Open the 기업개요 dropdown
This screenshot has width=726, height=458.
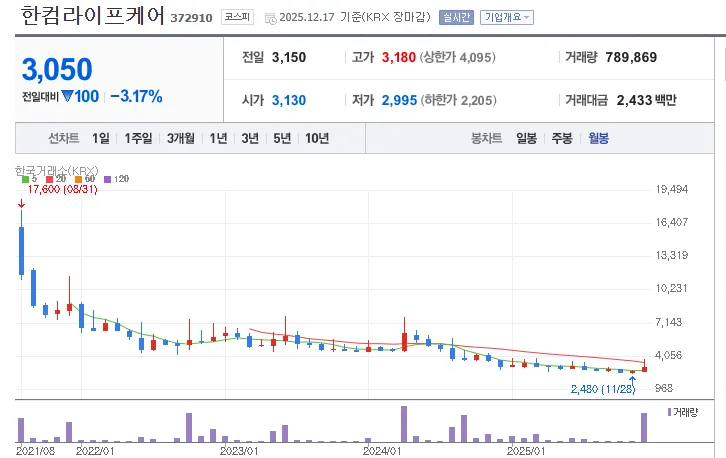(507, 18)
